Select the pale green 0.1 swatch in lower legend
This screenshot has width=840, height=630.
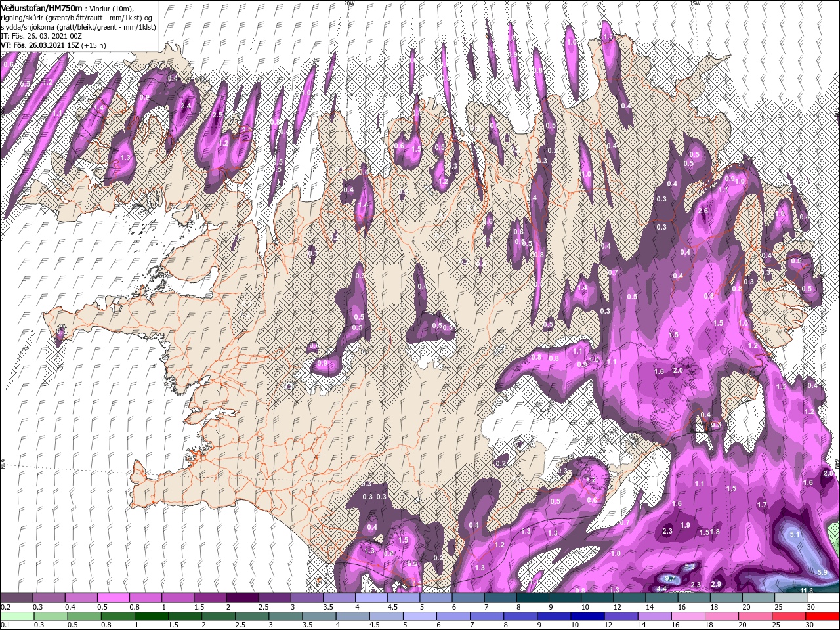pos(17,616)
